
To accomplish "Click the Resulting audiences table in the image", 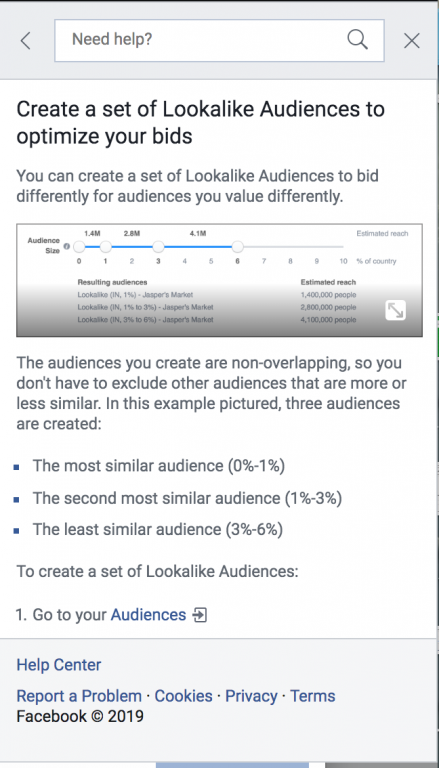I will 217,301.
